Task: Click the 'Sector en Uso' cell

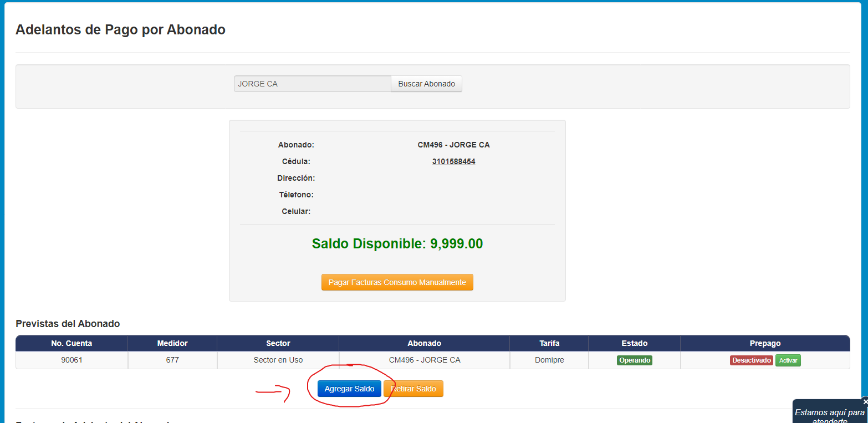Action: 278,360
